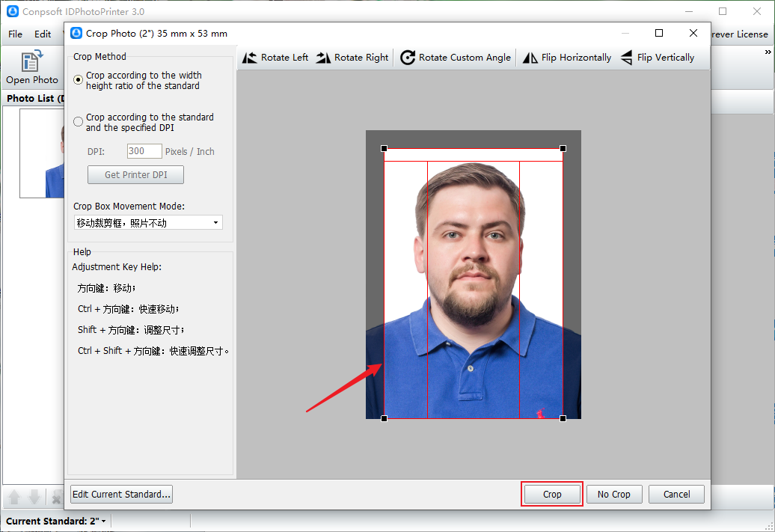
Task: Click the top-left crop box handle
Action: point(384,148)
